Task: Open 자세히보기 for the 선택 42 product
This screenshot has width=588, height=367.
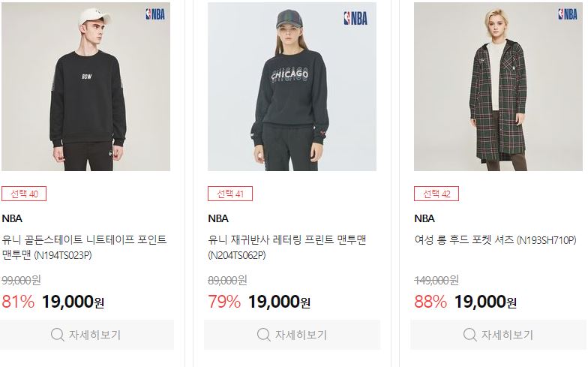Action: [498, 335]
